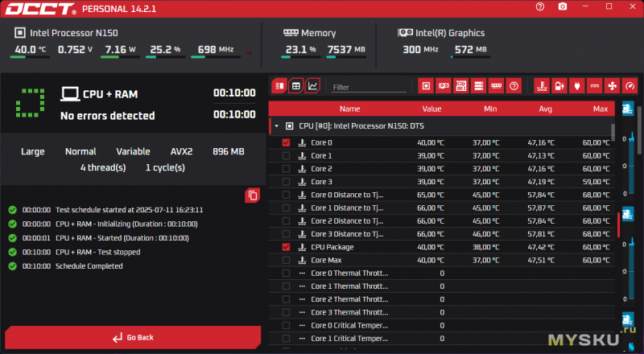Screen dimensions: 644x354
Task: Click Core 0 average value 47,16 °C
Action: [541, 143]
